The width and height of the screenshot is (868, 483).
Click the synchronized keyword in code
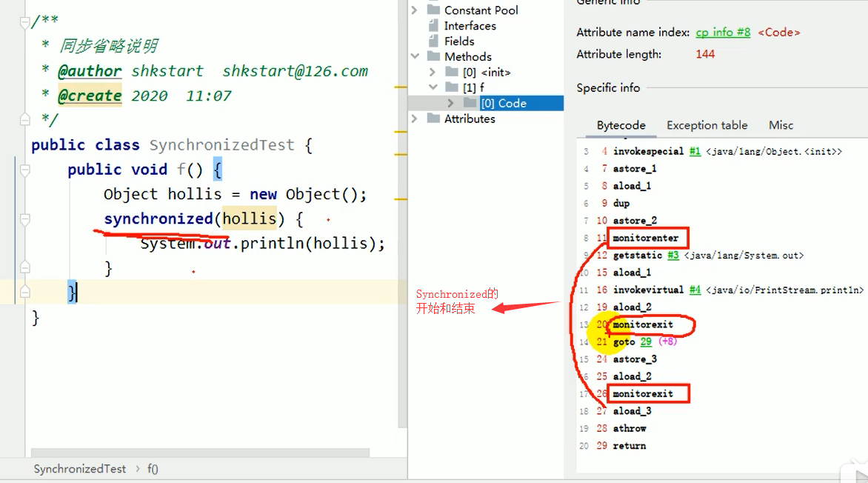pyautogui.click(x=158, y=219)
